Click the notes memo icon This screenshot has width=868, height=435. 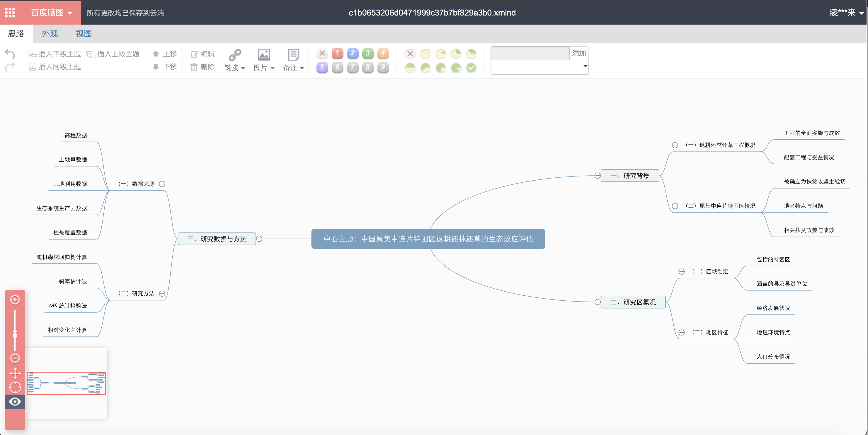click(x=293, y=54)
